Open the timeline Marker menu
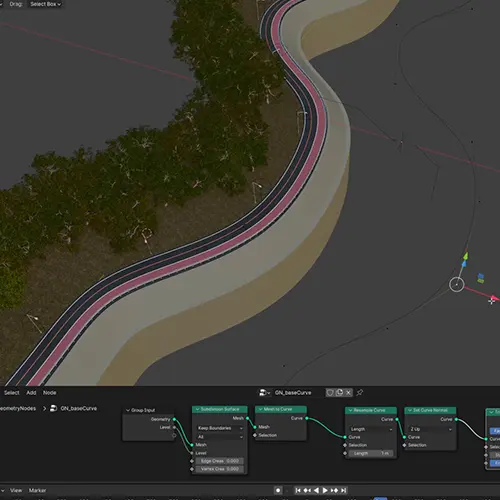The height and width of the screenshot is (500, 500). (x=37, y=490)
